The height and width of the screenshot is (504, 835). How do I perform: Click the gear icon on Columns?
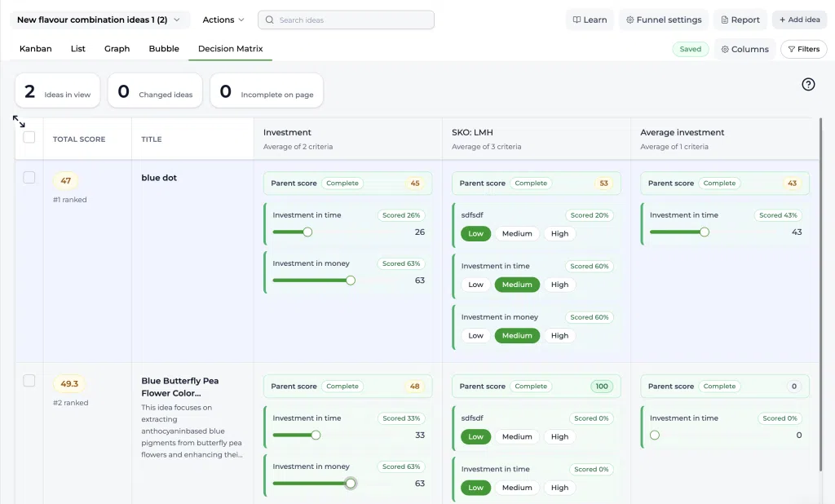click(x=725, y=49)
